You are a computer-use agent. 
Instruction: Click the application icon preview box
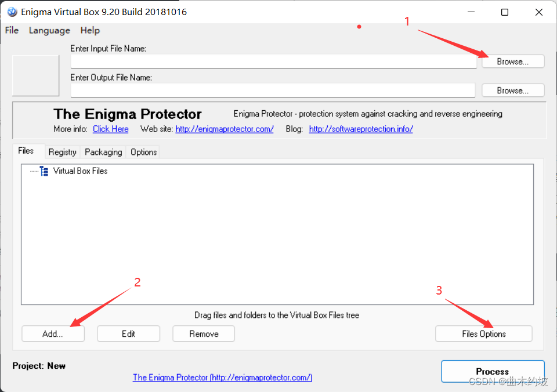pyautogui.click(x=35, y=75)
